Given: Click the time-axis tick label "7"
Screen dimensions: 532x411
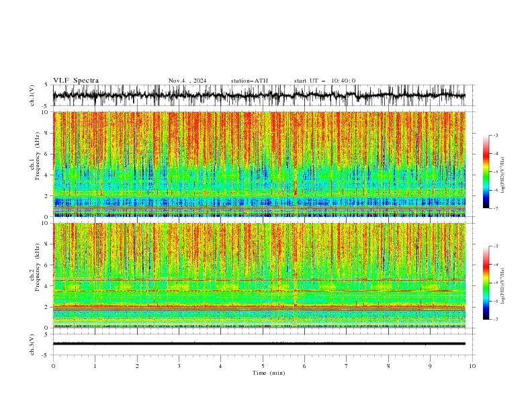Looking at the screenshot, I should click(347, 366).
